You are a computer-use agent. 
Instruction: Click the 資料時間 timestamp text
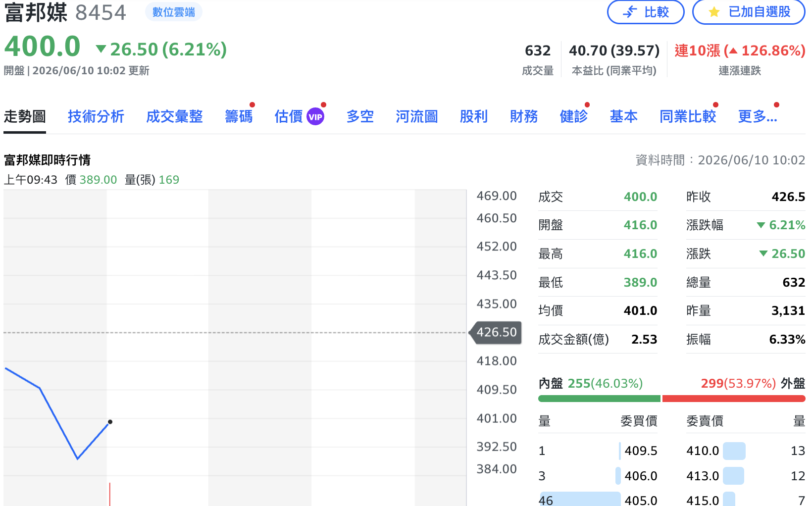pos(720,160)
